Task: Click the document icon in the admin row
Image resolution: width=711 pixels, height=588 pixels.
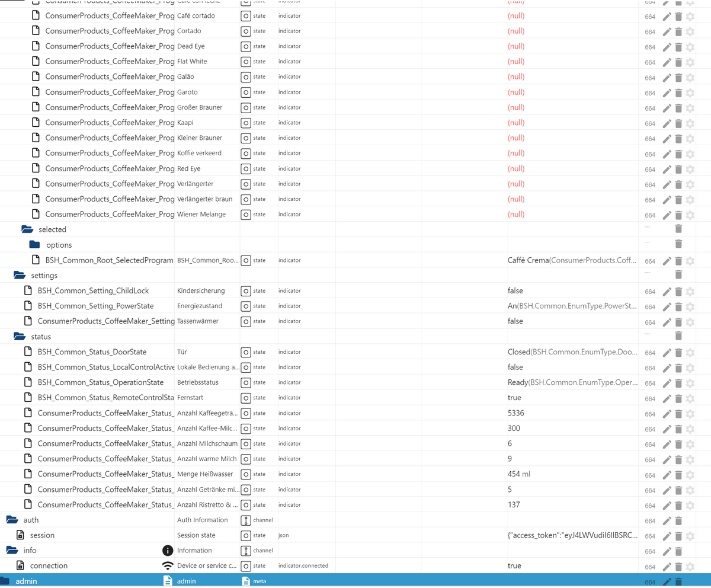Action: (168, 581)
